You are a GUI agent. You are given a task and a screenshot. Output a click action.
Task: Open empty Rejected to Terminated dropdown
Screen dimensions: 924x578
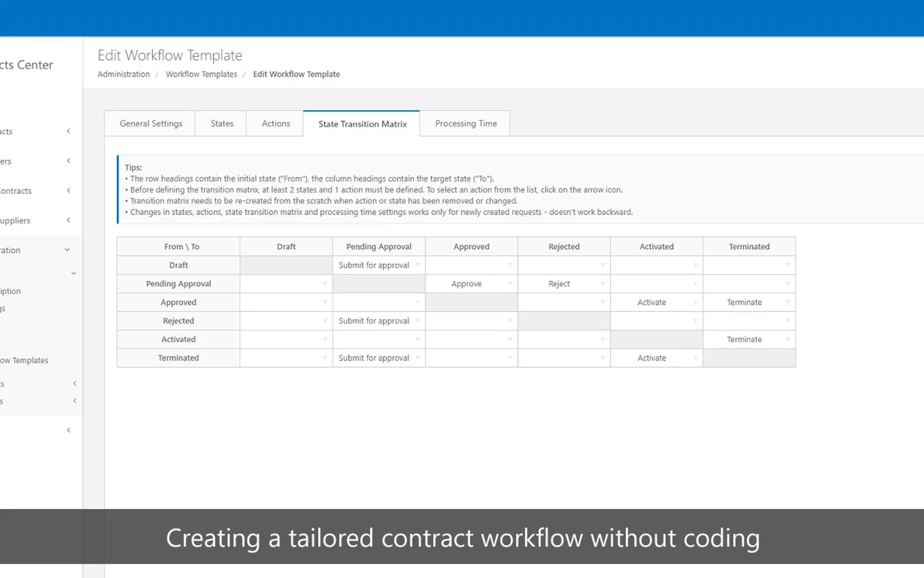point(749,321)
